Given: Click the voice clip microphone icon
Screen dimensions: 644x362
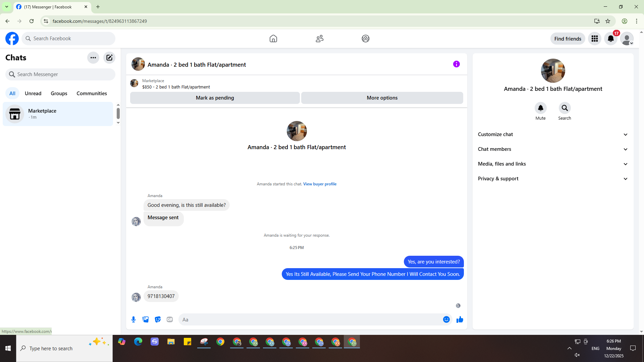Looking at the screenshot, I should (x=133, y=319).
